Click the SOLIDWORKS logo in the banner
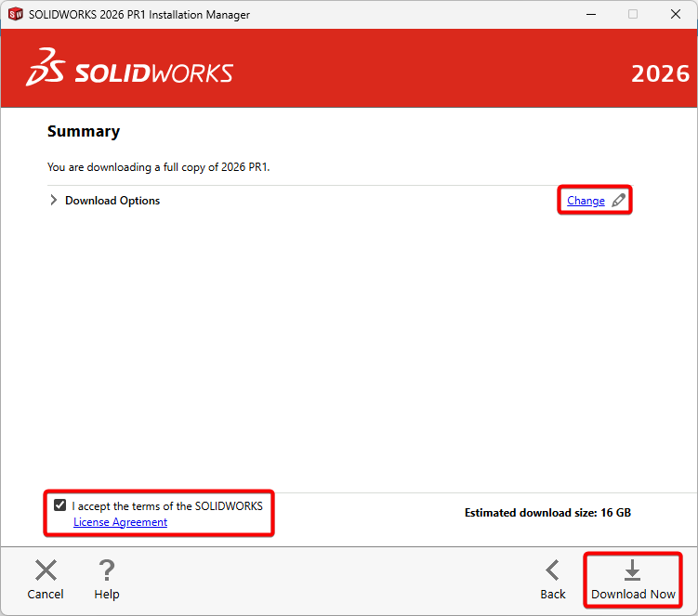This screenshot has width=698, height=616. tap(129, 67)
